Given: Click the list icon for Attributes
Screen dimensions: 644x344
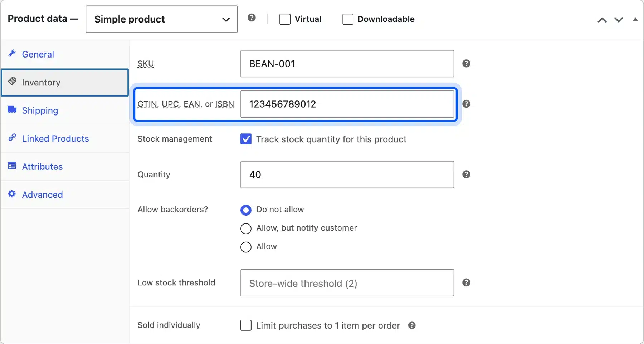Looking at the screenshot, I should click(x=12, y=166).
